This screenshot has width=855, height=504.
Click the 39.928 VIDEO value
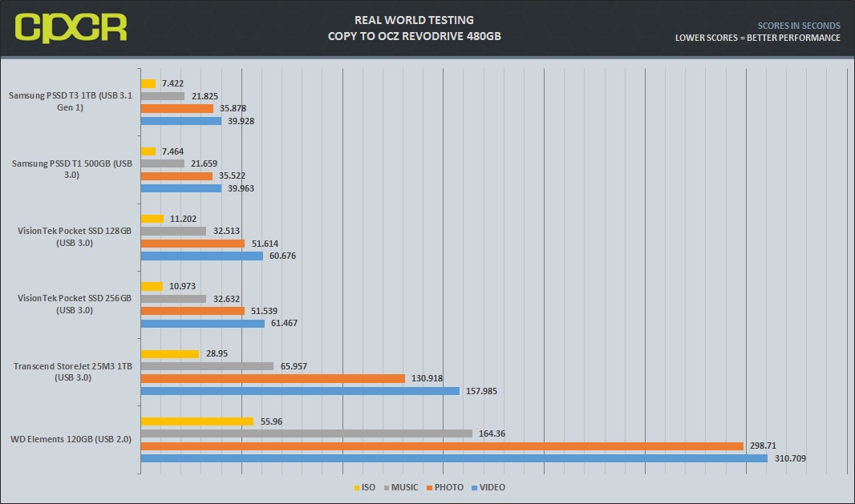click(241, 121)
